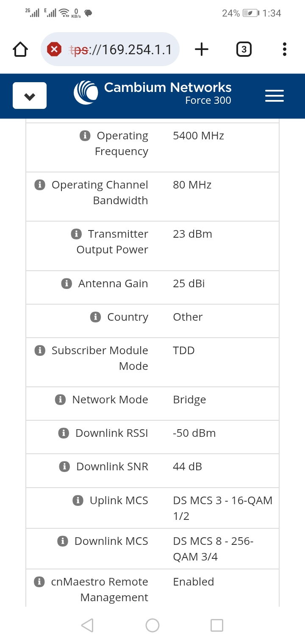
Task: Tap the Antenna Gain info icon
Action: pyautogui.click(x=66, y=283)
